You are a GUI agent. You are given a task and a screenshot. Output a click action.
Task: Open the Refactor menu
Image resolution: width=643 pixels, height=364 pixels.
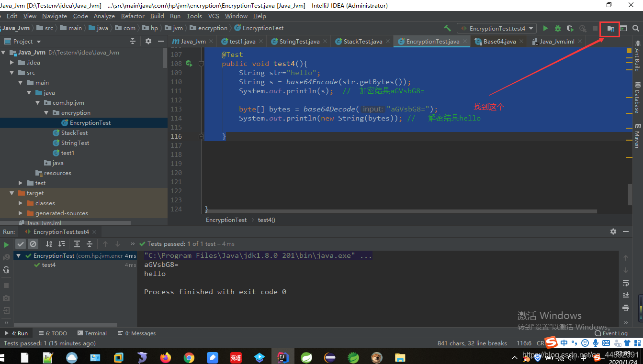(x=133, y=16)
